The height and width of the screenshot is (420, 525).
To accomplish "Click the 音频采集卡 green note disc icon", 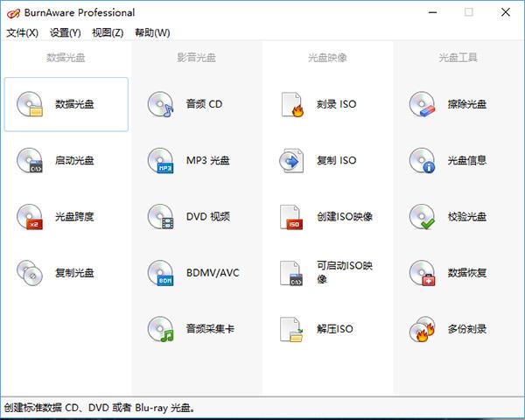I will (x=161, y=329).
